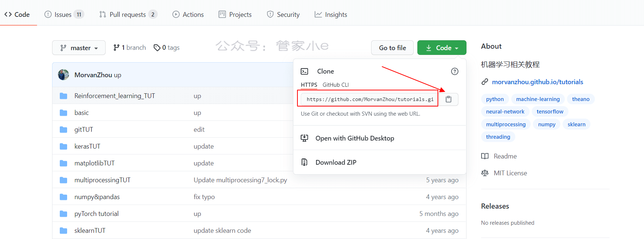Click the Reinforcement_learning_TUT folder icon

[63, 96]
